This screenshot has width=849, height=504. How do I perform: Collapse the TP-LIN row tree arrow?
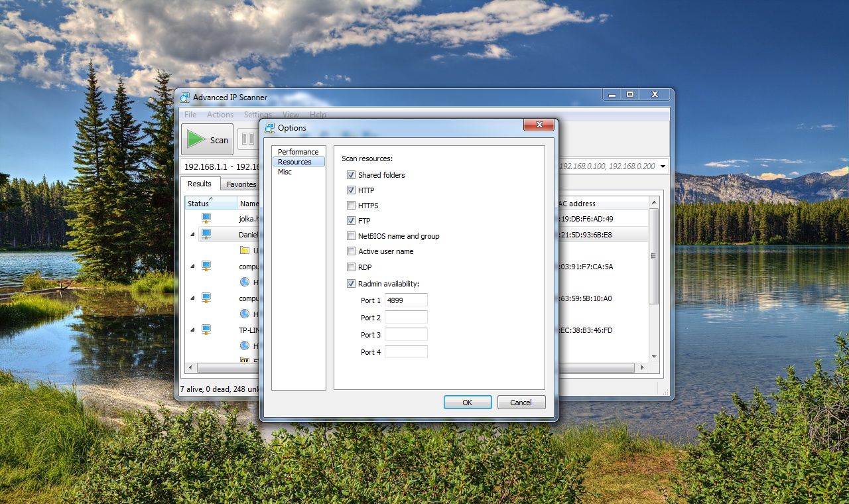[x=193, y=330]
